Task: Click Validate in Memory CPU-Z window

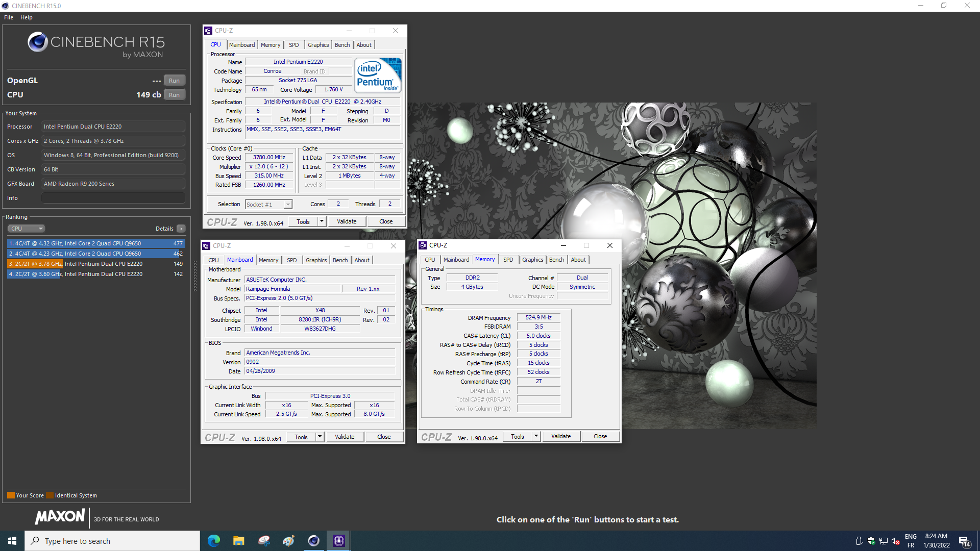Action: [x=561, y=436]
